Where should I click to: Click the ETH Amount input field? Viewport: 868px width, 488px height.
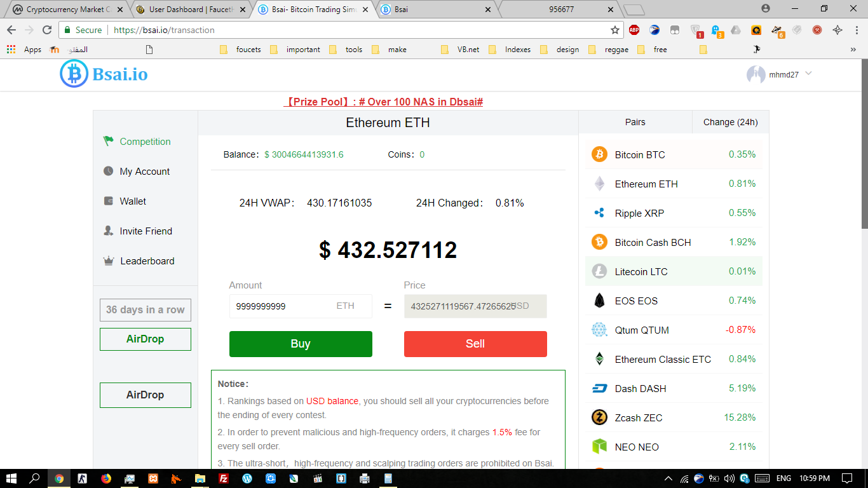(x=301, y=306)
